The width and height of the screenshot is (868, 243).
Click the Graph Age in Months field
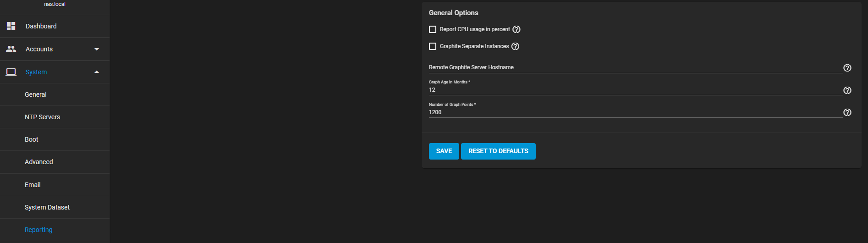[x=635, y=90]
